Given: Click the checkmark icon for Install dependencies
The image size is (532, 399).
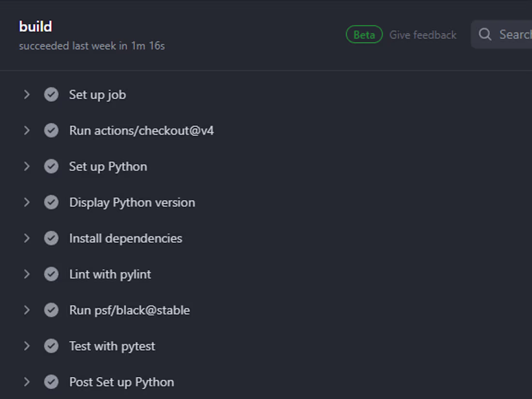Looking at the screenshot, I should point(51,238).
